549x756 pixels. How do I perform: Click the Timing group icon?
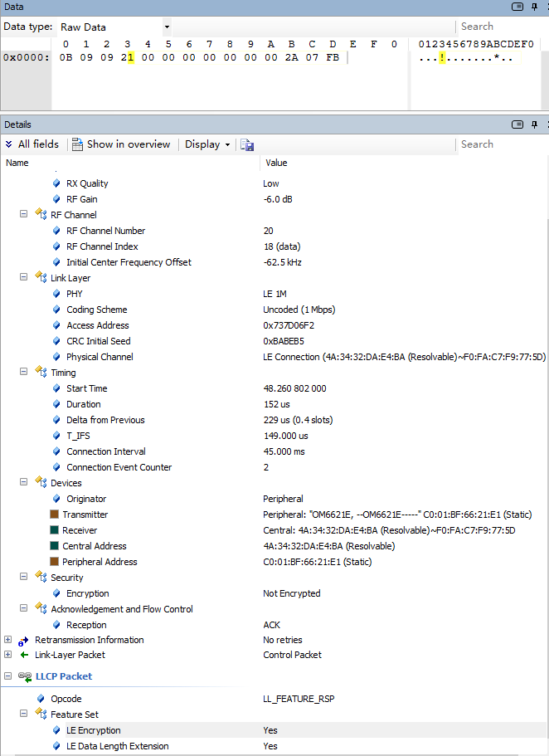[x=41, y=372]
